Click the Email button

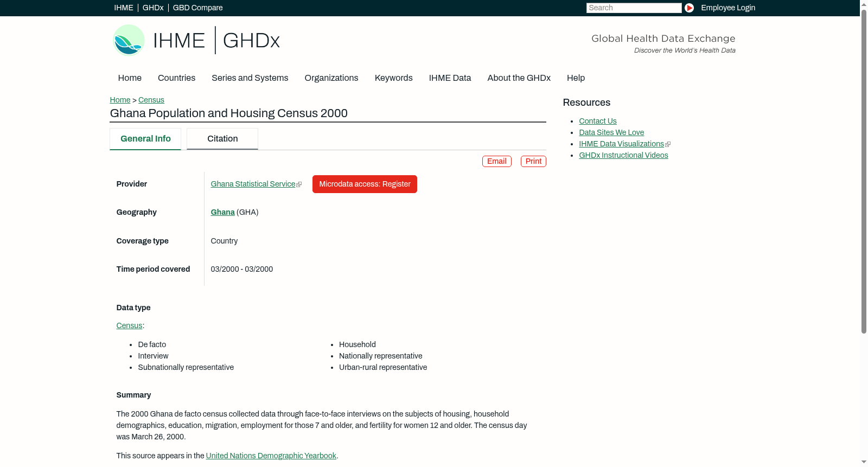coord(497,161)
